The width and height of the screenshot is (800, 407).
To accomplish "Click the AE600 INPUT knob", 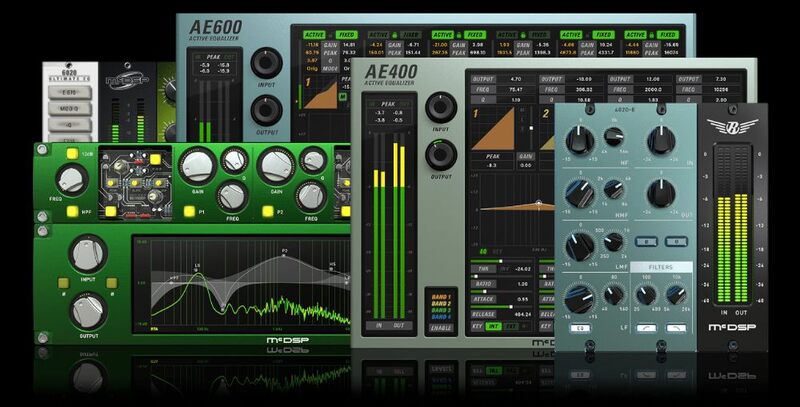I will pyautogui.click(x=266, y=63).
